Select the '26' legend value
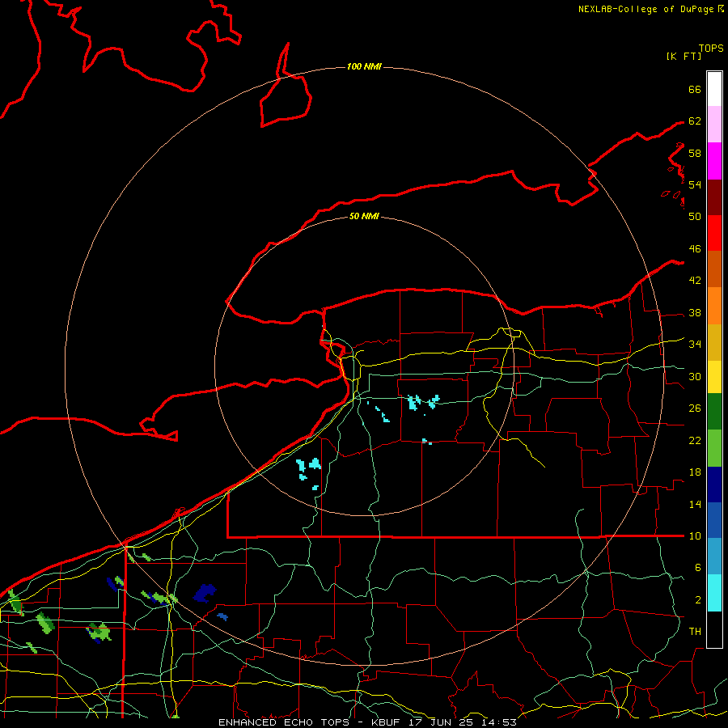 point(695,408)
